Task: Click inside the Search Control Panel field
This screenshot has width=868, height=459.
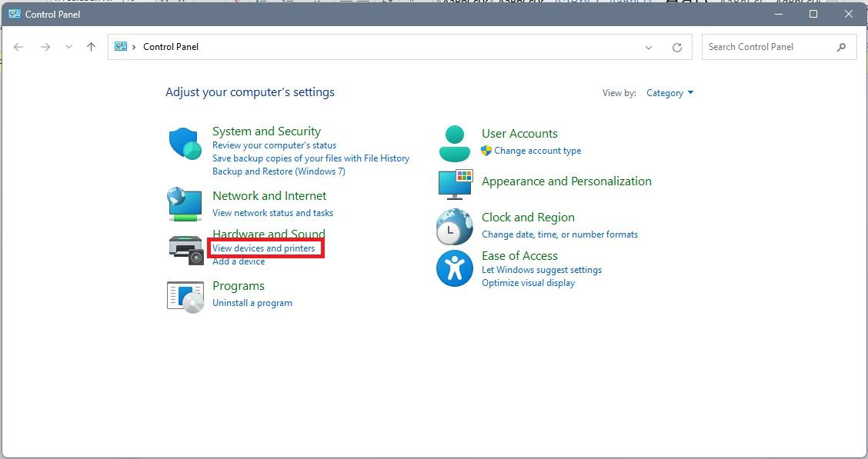Action: click(x=770, y=47)
